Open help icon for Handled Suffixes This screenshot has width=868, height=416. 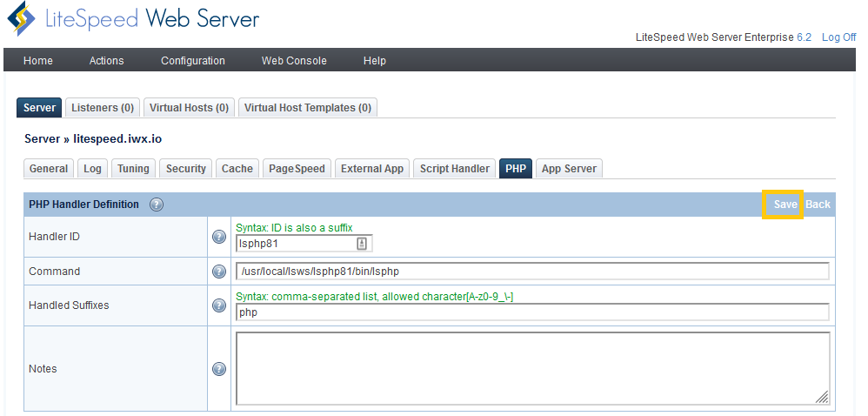(x=219, y=305)
